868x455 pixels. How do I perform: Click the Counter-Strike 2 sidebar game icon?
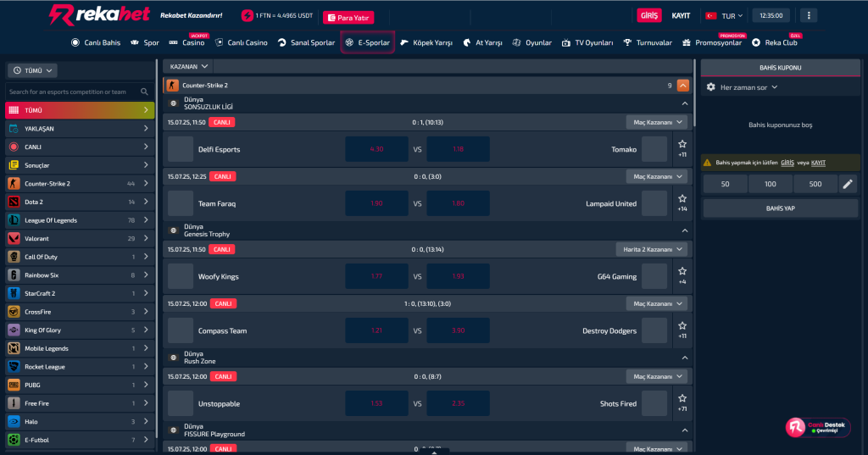click(14, 183)
